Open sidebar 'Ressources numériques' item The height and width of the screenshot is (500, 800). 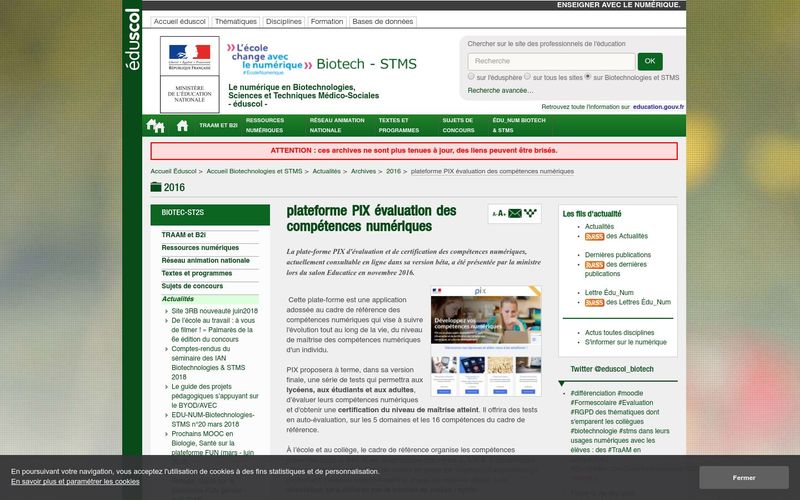pyautogui.click(x=200, y=247)
